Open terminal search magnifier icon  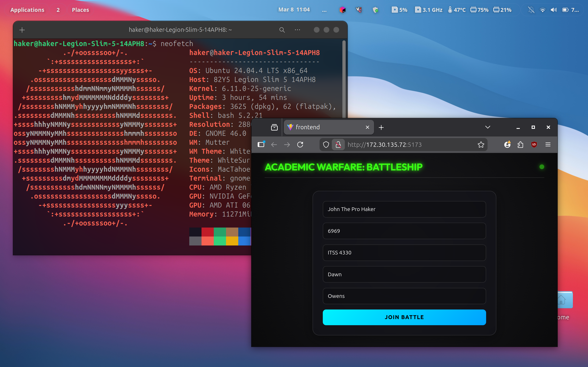pos(282,30)
